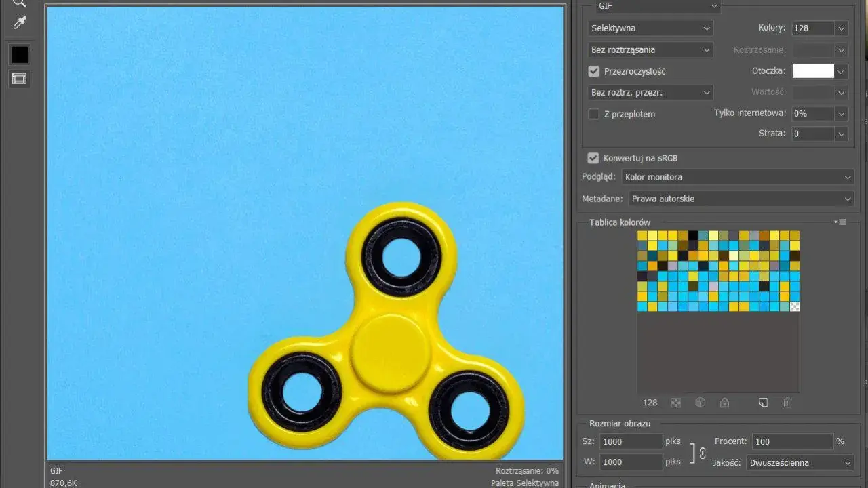Open the Jakość Dwusześcienna dropdown
Image resolution: width=868 pixels, height=488 pixels.
click(800, 462)
